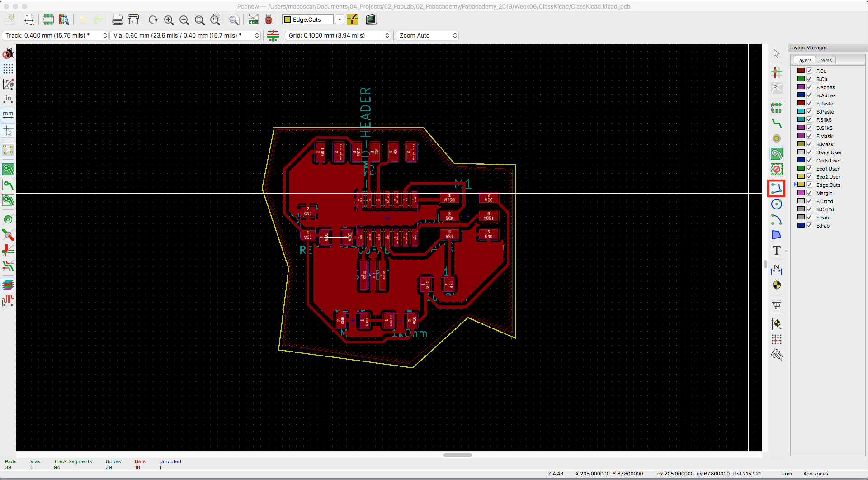Hide the F.SilkS layer checkbox
868x480 pixels.
coord(809,119)
